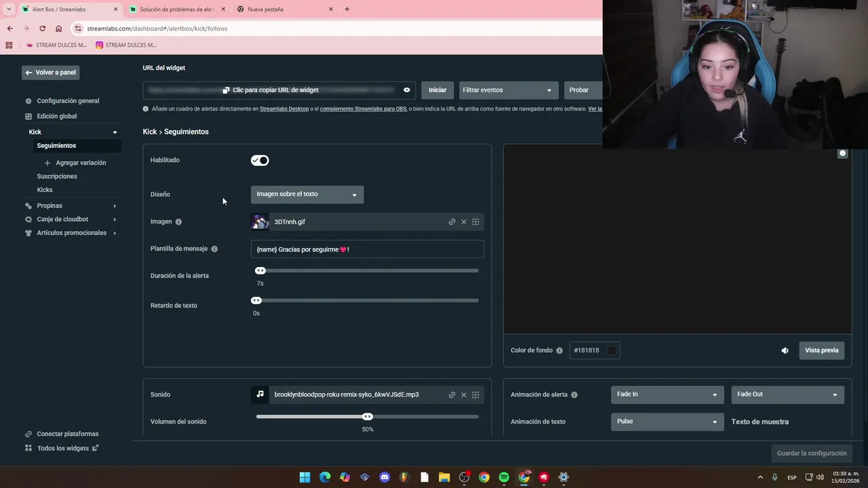
Task: Click the link icon for 3DTnnh.gif
Action: tap(452, 222)
